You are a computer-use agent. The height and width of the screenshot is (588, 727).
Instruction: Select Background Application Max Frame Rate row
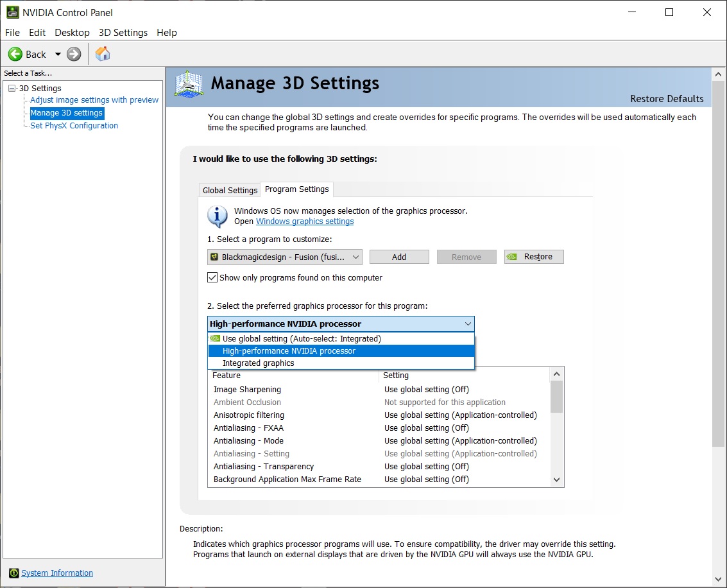379,479
